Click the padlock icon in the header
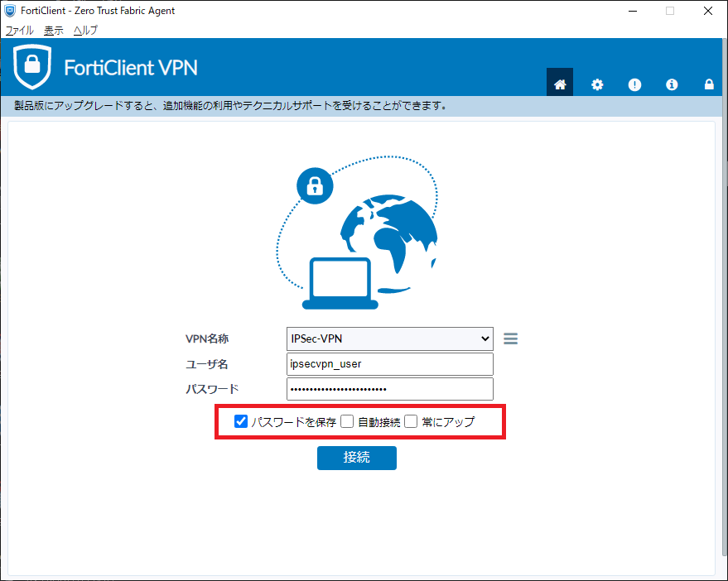 [709, 84]
